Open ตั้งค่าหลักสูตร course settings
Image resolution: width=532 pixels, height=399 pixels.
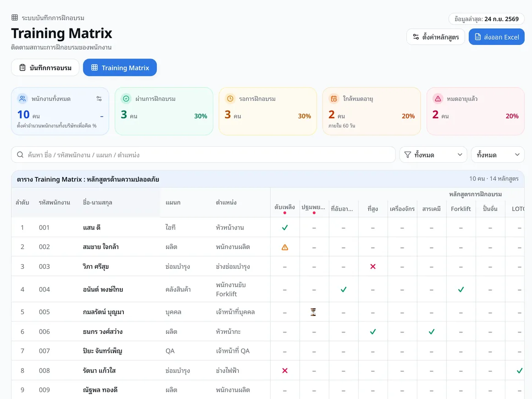coord(436,37)
